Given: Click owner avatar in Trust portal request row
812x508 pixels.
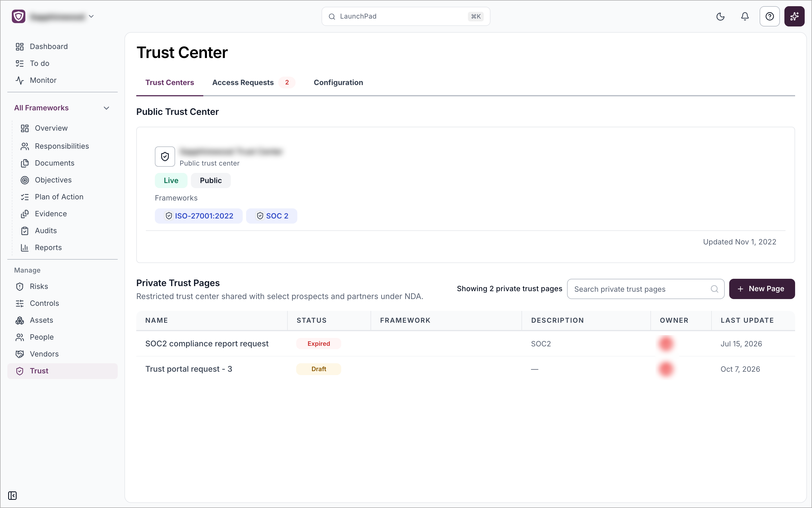Looking at the screenshot, I should click(666, 369).
